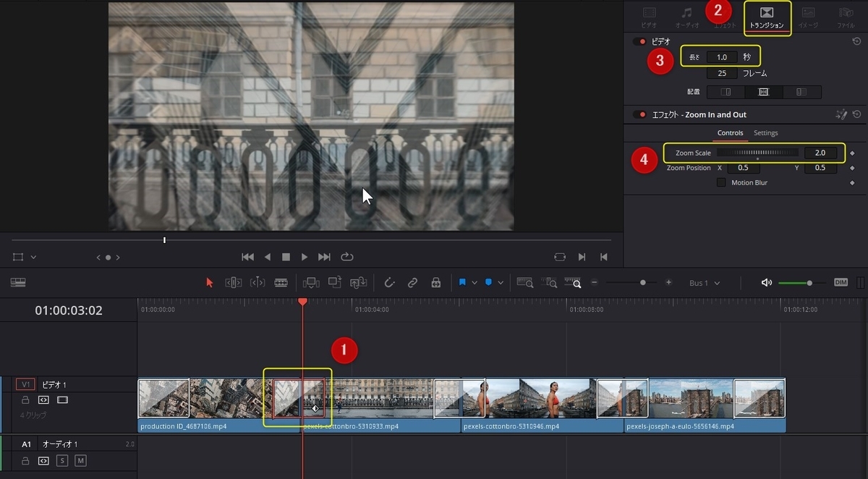The image size is (868, 479).
Task: Toggle position lock padlock in toolbar
Action: 435,283
